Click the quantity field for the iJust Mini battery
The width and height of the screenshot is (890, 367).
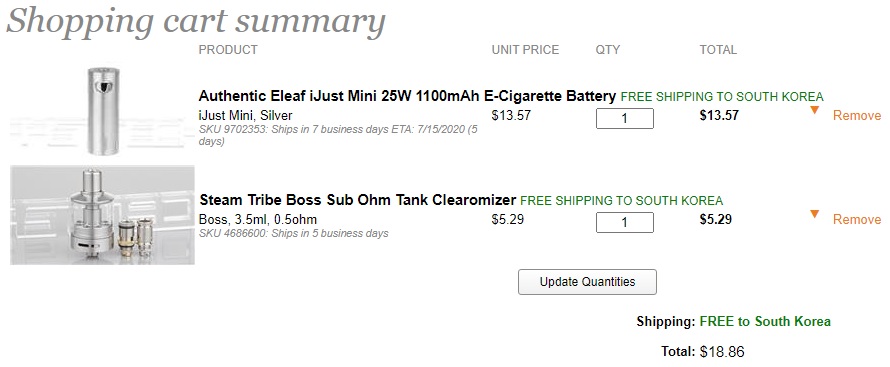[x=624, y=119]
